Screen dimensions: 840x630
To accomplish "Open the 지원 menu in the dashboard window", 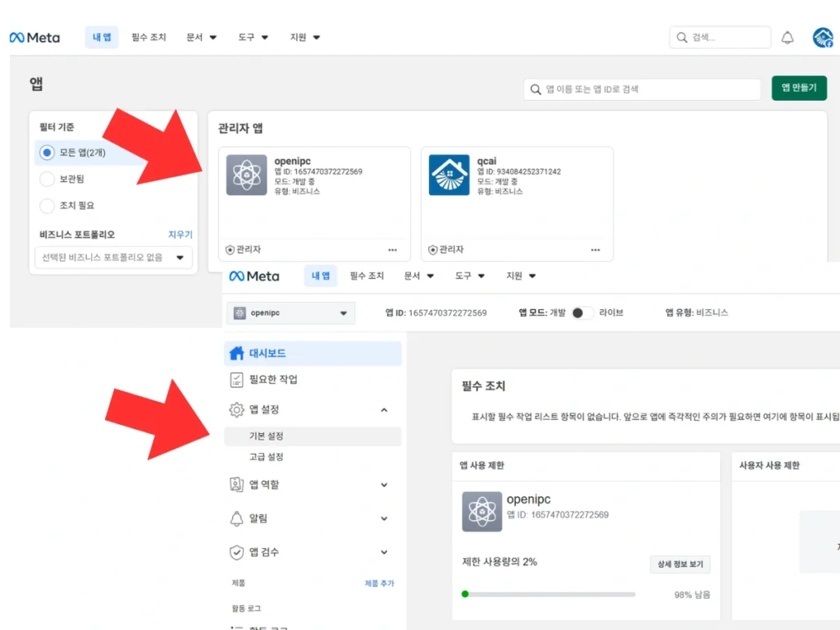I will tap(521, 276).
